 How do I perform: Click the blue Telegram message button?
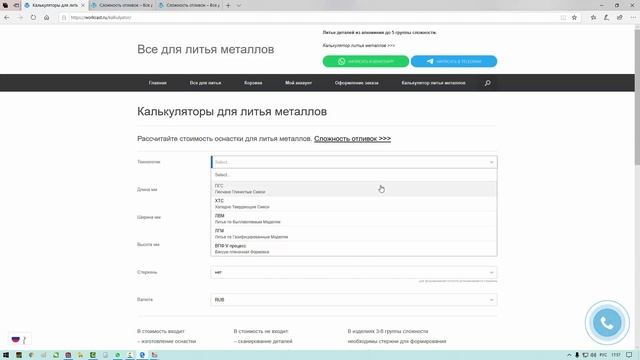(454, 61)
